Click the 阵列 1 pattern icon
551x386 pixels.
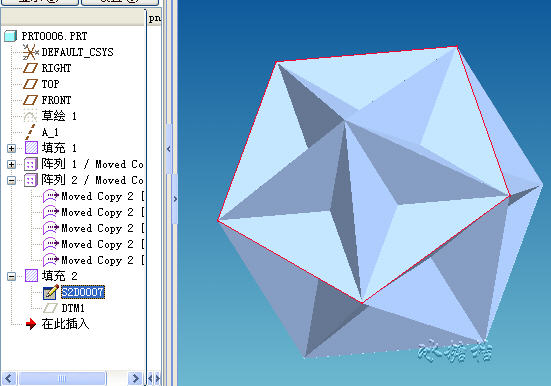tap(31, 164)
